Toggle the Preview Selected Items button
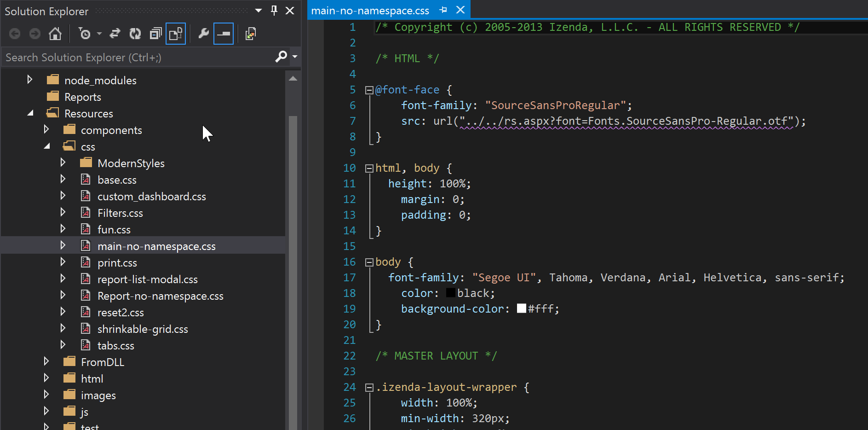The width and height of the screenshot is (868, 430). (x=224, y=34)
